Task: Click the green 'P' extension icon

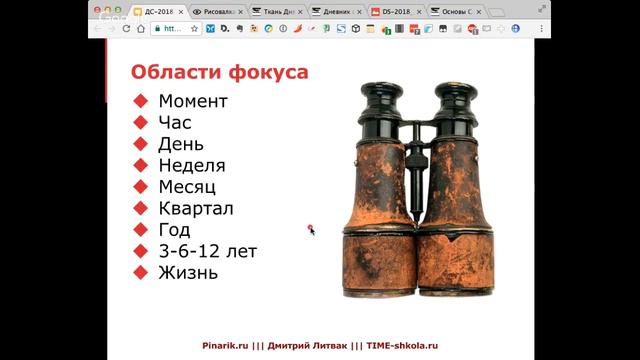Action: 327,29
